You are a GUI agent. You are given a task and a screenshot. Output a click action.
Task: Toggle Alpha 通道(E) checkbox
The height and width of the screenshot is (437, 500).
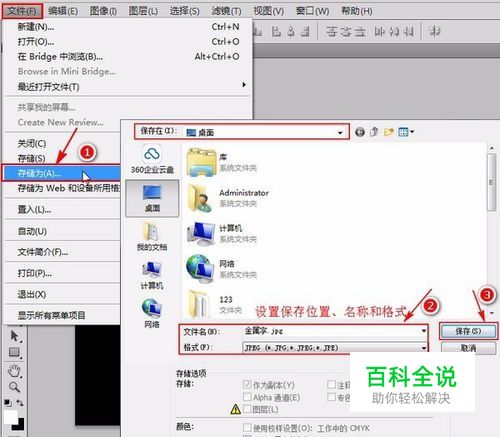(247, 397)
